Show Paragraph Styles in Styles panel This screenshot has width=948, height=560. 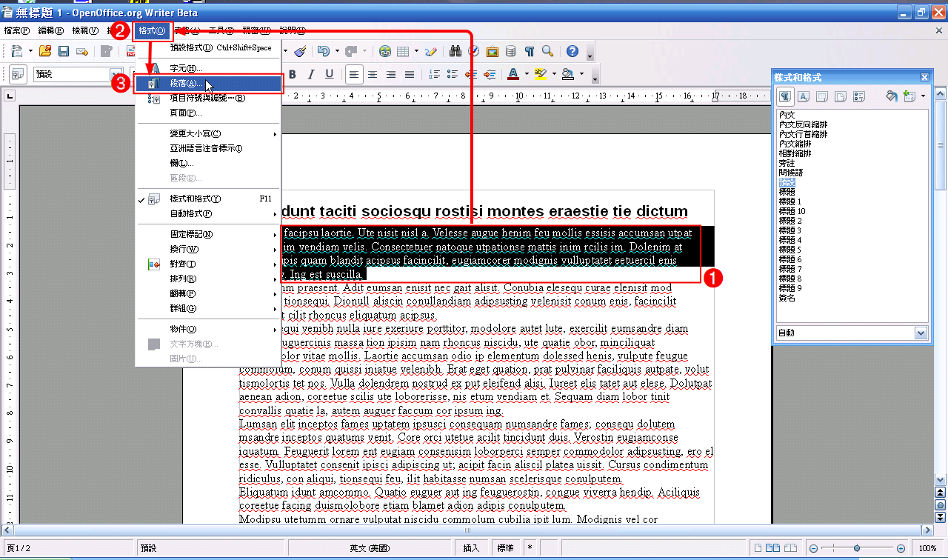coord(785,96)
